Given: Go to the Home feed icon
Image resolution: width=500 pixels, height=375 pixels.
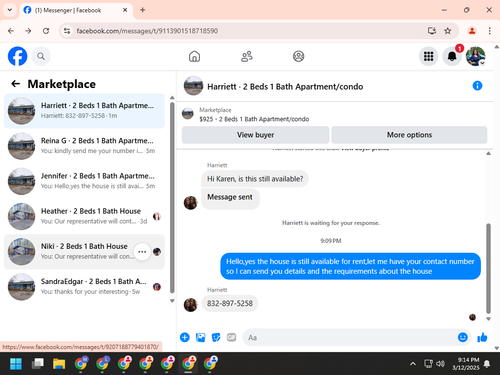Looking at the screenshot, I should click(x=194, y=56).
